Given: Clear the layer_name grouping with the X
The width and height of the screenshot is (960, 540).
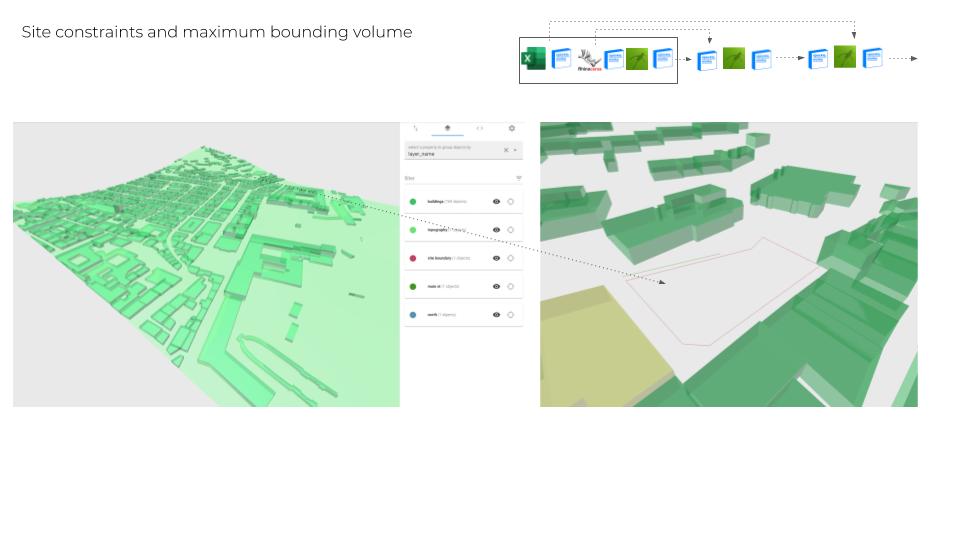Looking at the screenshot, I should pos(506,150).
